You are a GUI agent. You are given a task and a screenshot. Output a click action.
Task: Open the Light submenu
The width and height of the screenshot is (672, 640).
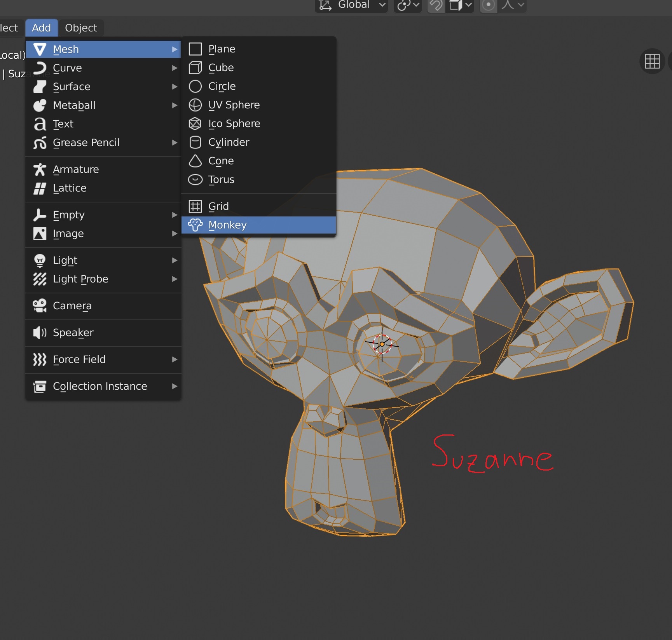point(103,260)
